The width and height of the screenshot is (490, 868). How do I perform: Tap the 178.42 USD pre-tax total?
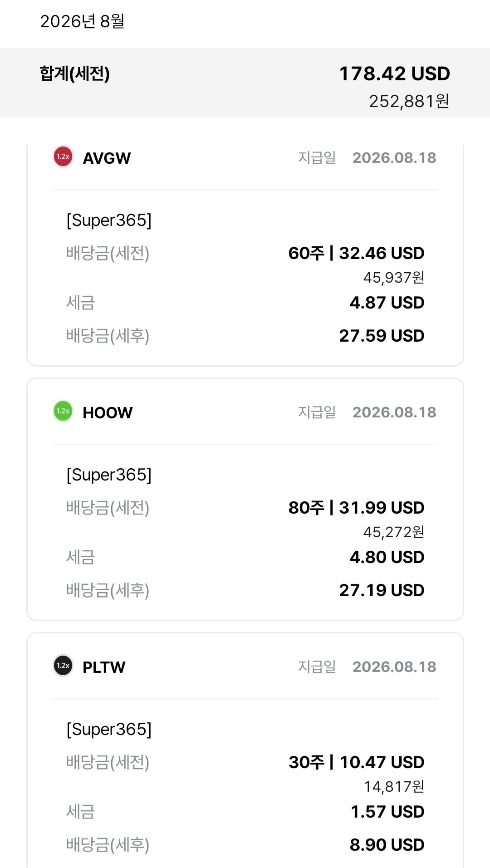click(x=394, y=74)
